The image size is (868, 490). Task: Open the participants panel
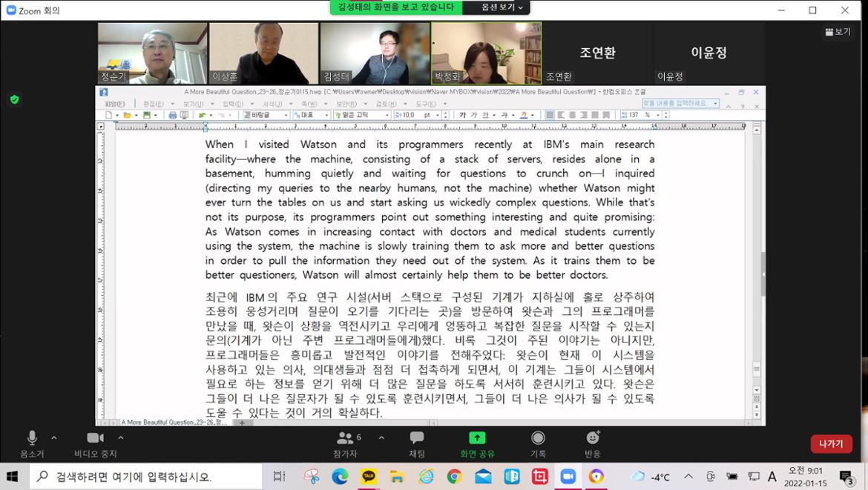345,443
